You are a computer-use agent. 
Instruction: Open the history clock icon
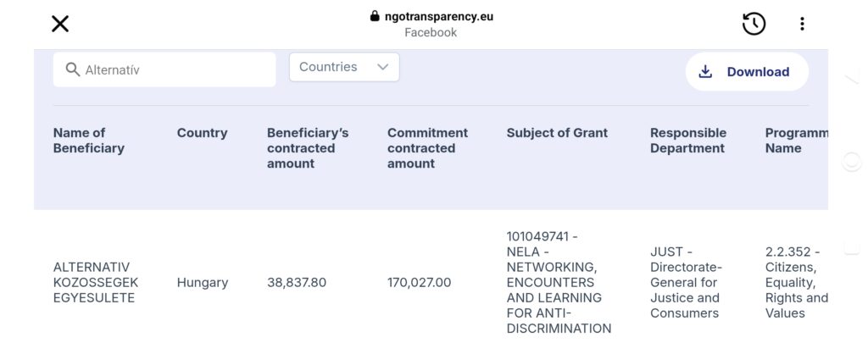[x=754, y=24]
